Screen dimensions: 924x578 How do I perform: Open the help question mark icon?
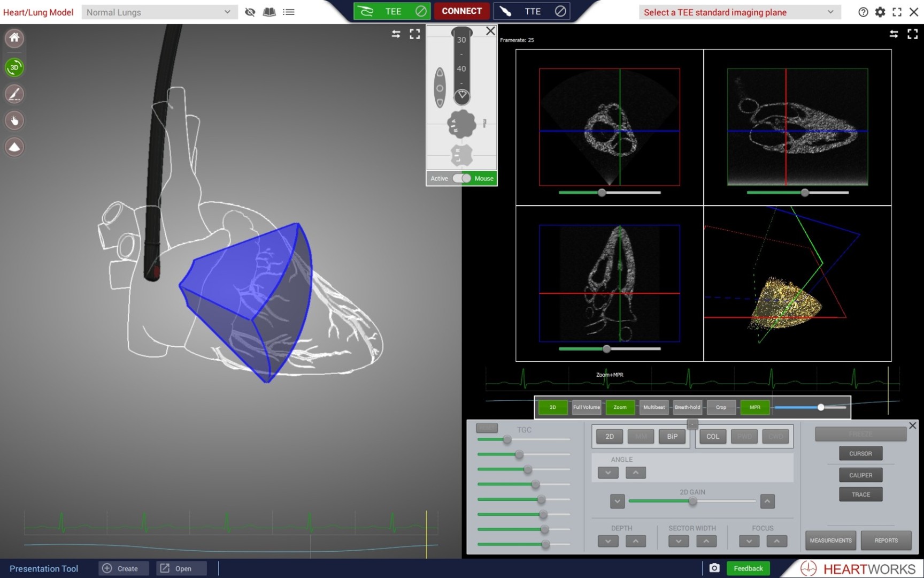click(x=863, y=12)
